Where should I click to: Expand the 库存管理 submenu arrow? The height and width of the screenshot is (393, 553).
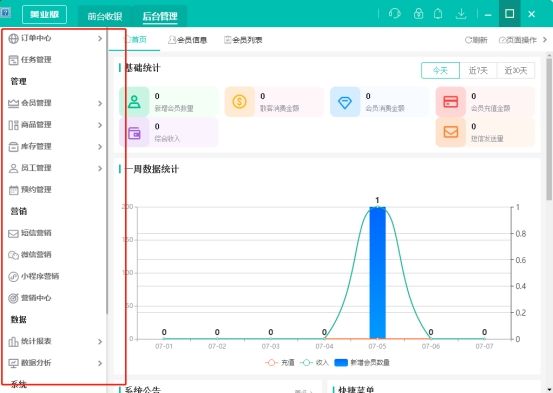pos(100,147)
